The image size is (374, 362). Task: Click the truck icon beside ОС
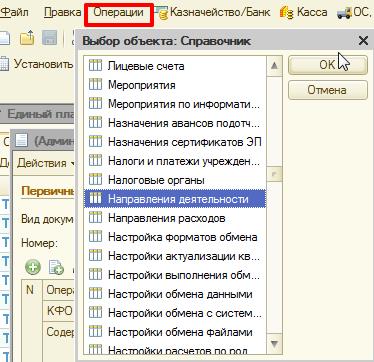pos(344,13)
